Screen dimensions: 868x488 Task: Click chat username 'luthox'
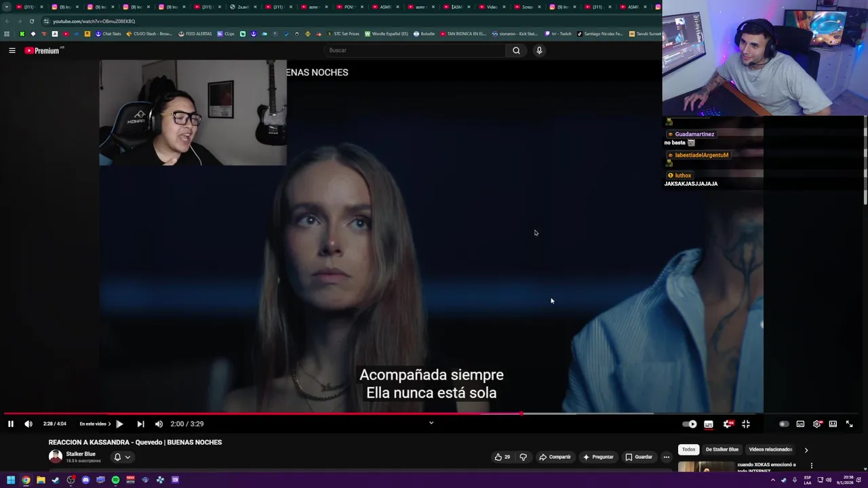click(683, 176)
